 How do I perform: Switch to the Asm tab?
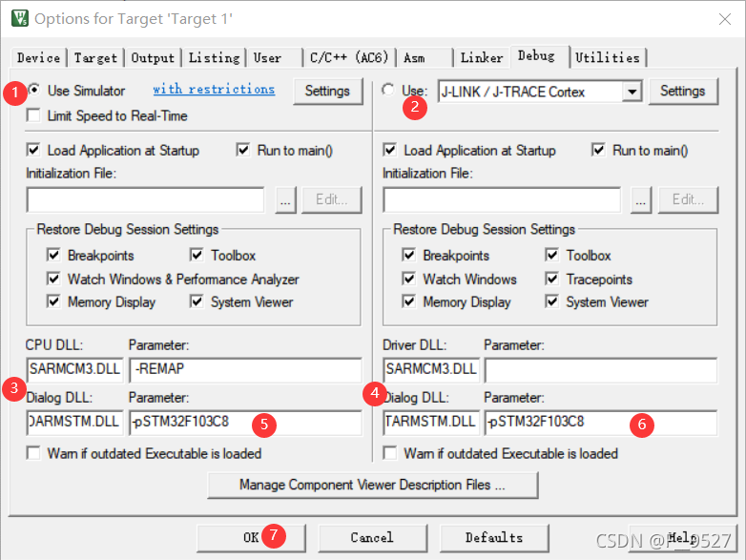(x=425, y=58)
